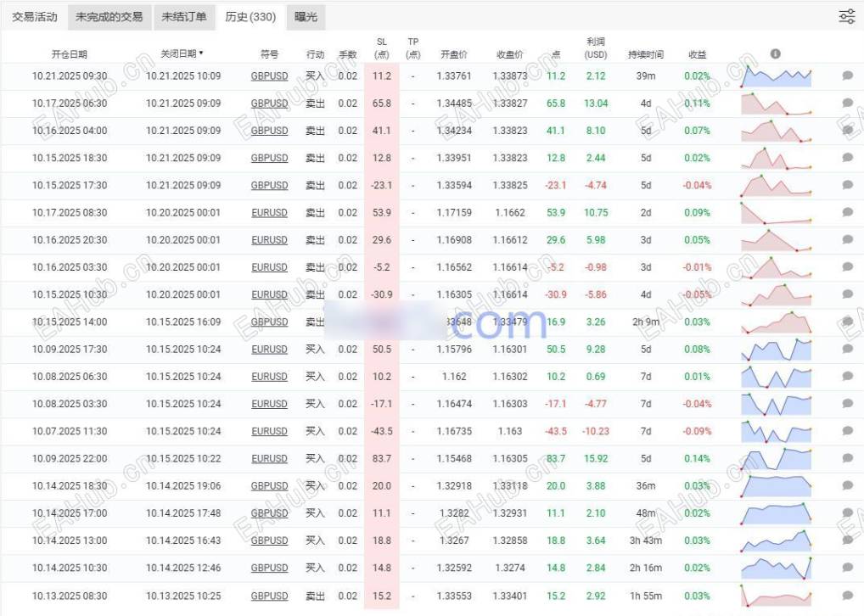Open comment bubble for 10.14.2025 18:30 trade
864x616 pixels.
pyautogui.click(x=848, y=485)
